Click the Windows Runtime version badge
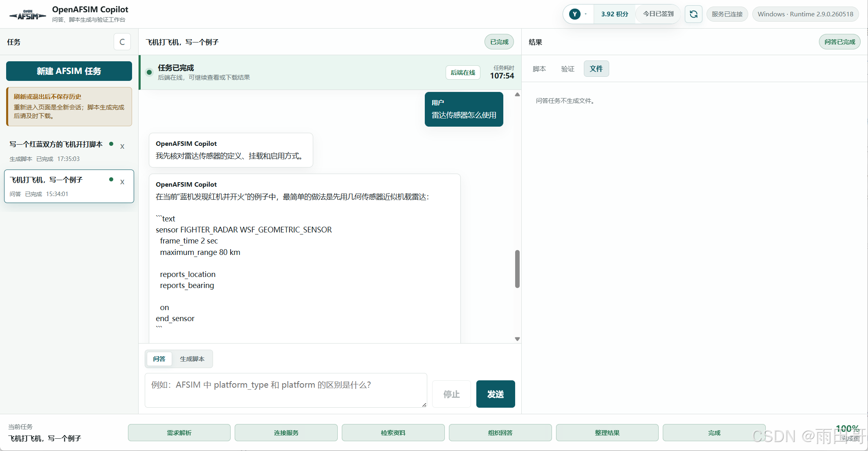The width and height of the screenshot is (868, 451). (805, 14)
